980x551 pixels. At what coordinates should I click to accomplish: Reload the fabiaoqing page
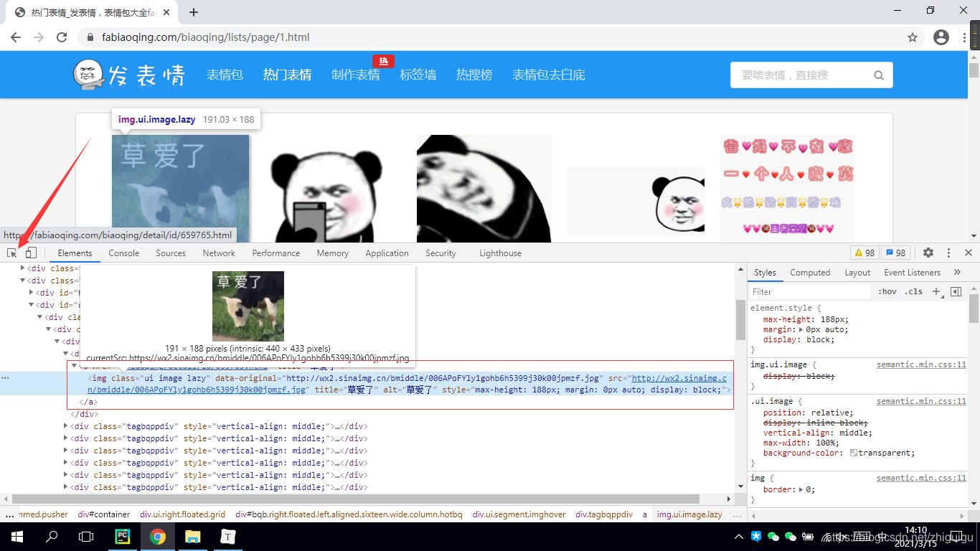[x=62, y=37]
